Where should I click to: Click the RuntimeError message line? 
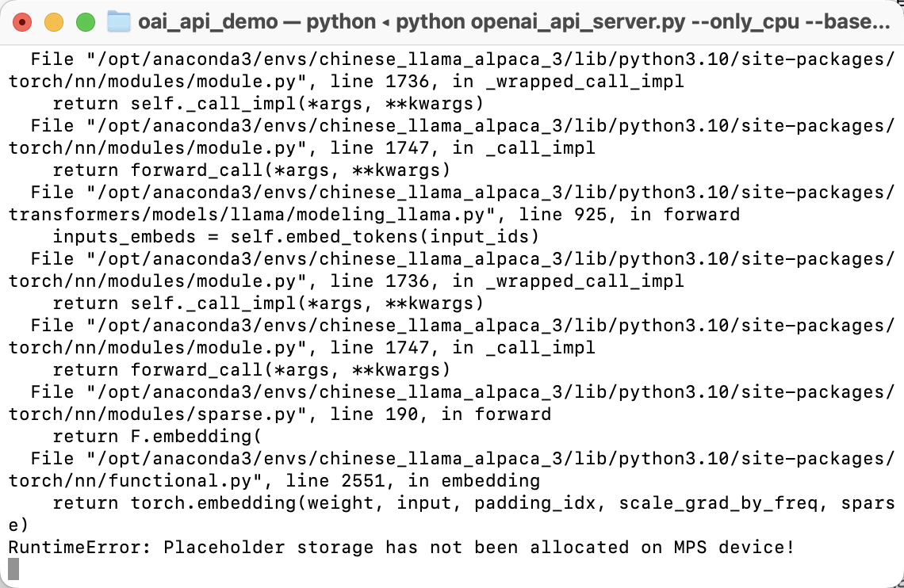click(400, 547)
